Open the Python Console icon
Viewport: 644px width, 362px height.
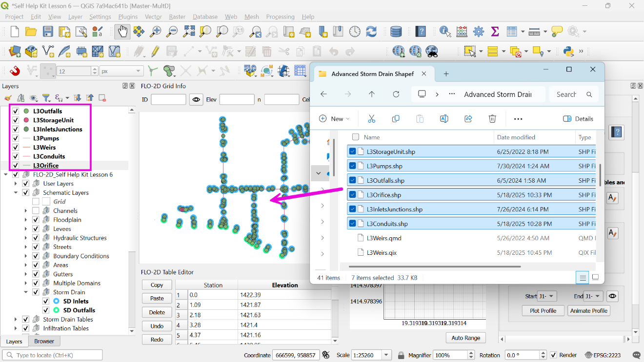click(x=568, y=51)
